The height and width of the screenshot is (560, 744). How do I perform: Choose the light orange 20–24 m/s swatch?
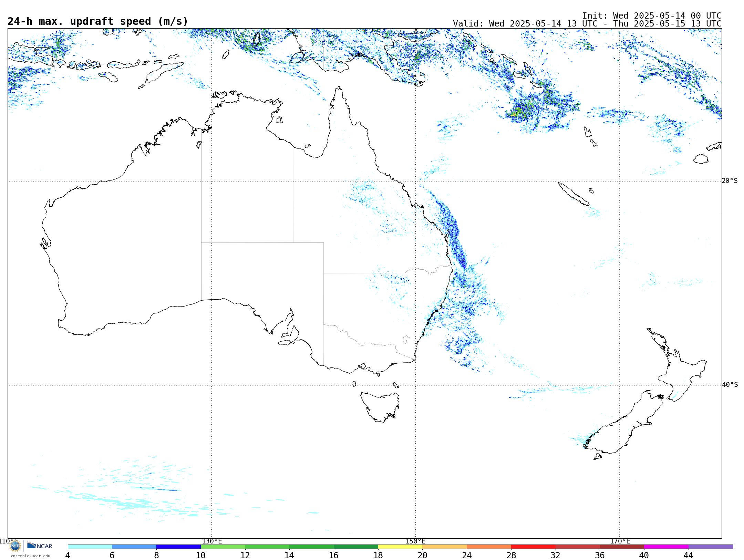point(445,547)
